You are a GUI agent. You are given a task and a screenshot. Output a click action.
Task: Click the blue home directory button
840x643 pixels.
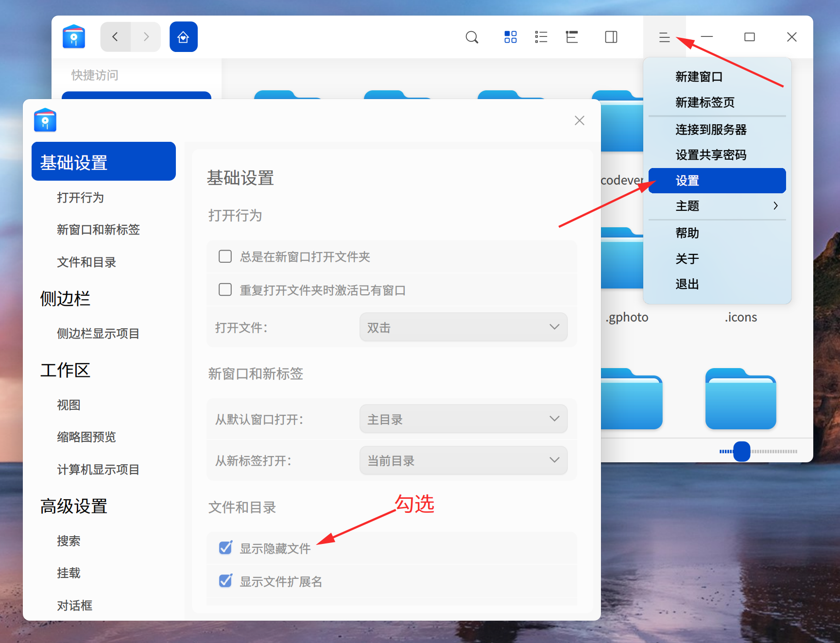tap(183, 36)
